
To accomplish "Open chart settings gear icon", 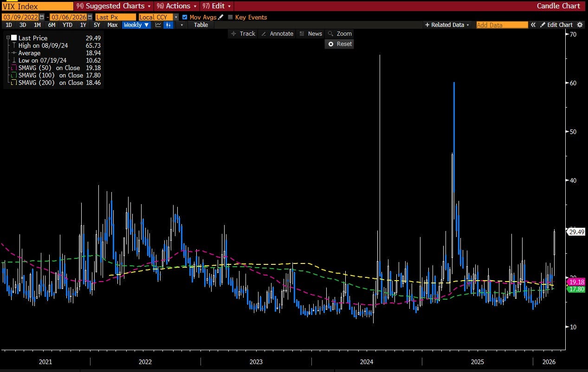I will (x=580, y=25).
